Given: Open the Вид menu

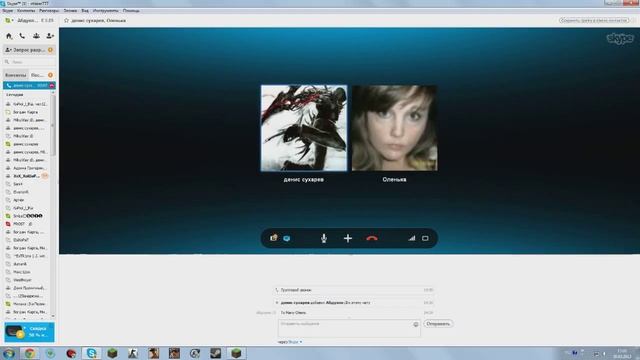Looking at the screenshot, I should point(85,11).
